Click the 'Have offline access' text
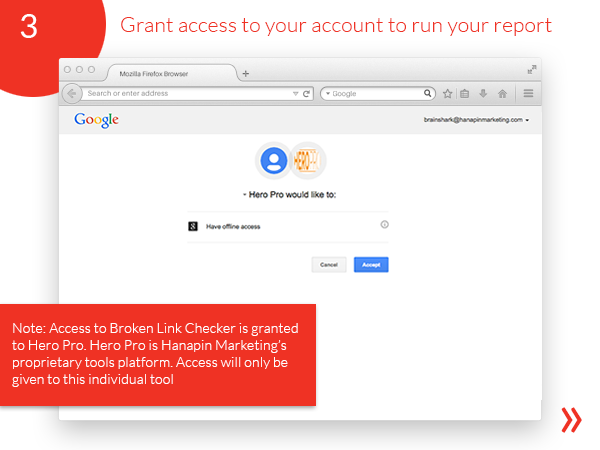 click(x=233, y=227)
